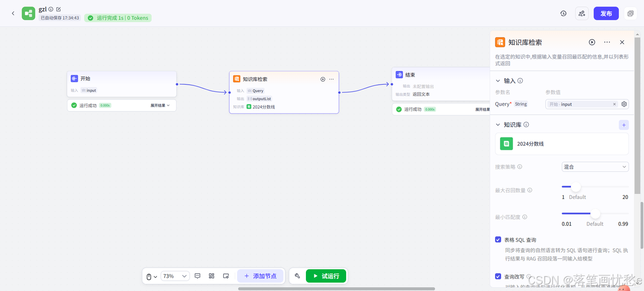Uncheck 表格 SQL 查询 checkbox
The width and height of the screenshot is (644, 291).
498,240
